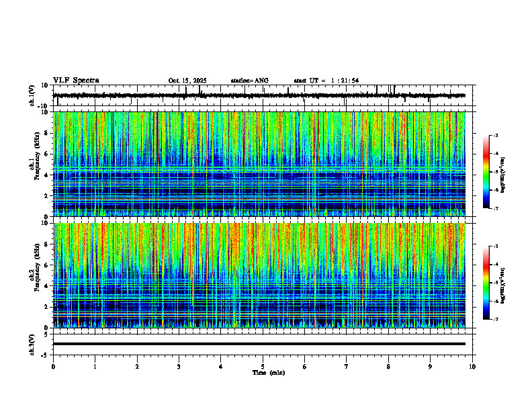Click the "-7" label on ch.1 color bar

(x=495, y=208)
